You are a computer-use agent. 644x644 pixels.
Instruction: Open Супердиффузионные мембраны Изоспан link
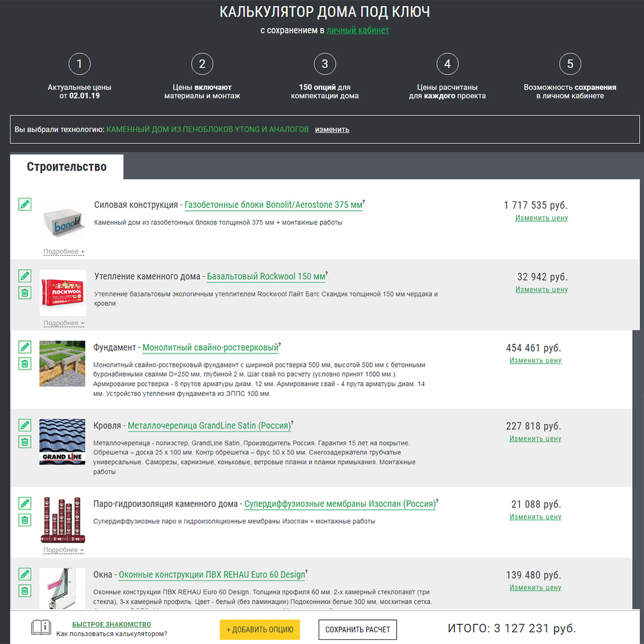[x=340, y=504]
